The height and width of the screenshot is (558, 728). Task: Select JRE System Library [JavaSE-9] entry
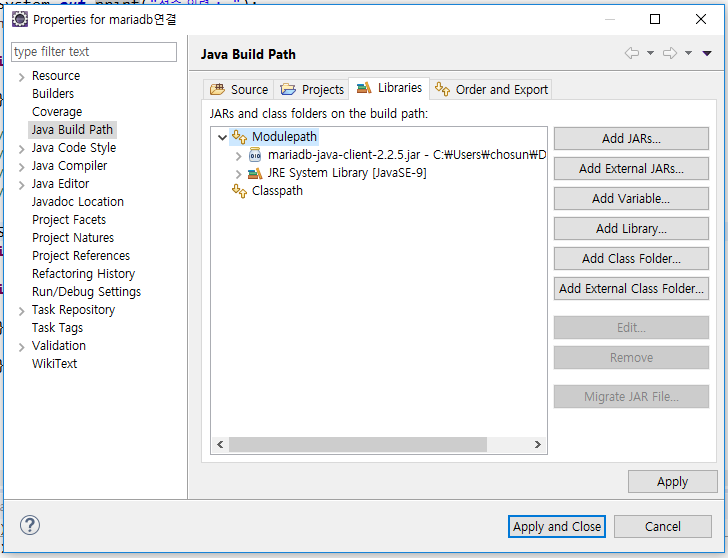coord(347,173)
